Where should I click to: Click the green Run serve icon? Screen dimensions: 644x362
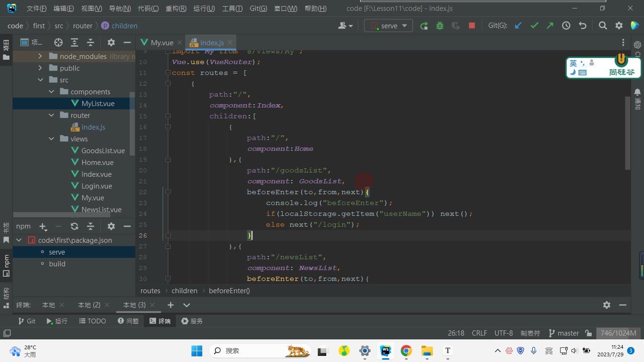point(424,26)
